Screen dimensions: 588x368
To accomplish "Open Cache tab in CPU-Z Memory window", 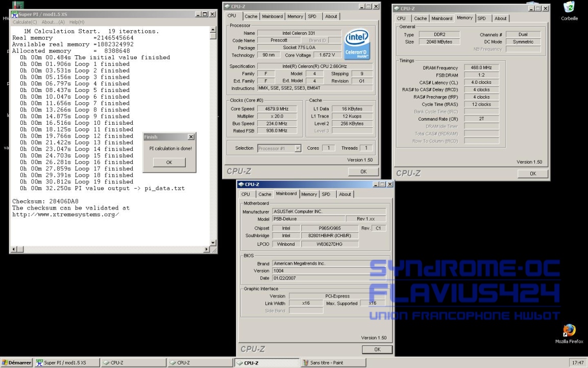I will click(x=421, y=18).
